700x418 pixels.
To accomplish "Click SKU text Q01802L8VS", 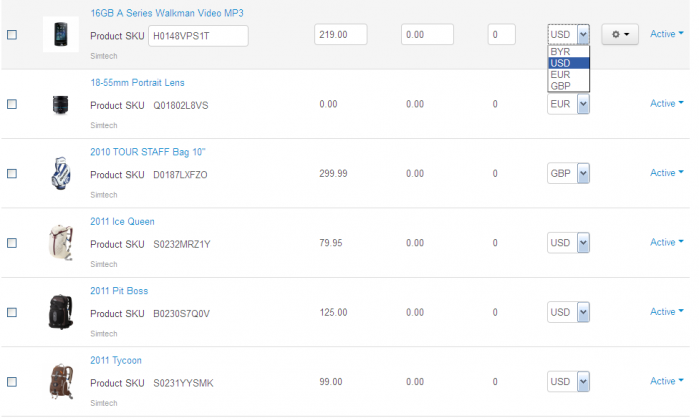I will [181, 105].
